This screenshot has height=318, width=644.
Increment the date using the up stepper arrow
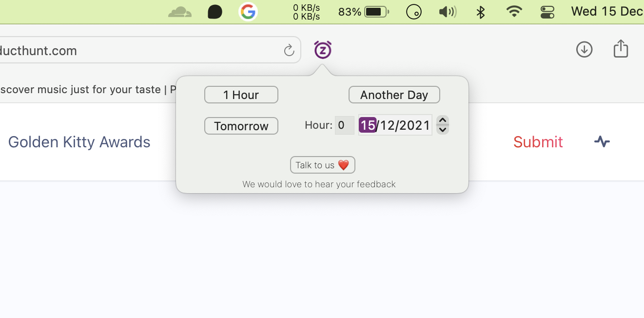(442, 120)
